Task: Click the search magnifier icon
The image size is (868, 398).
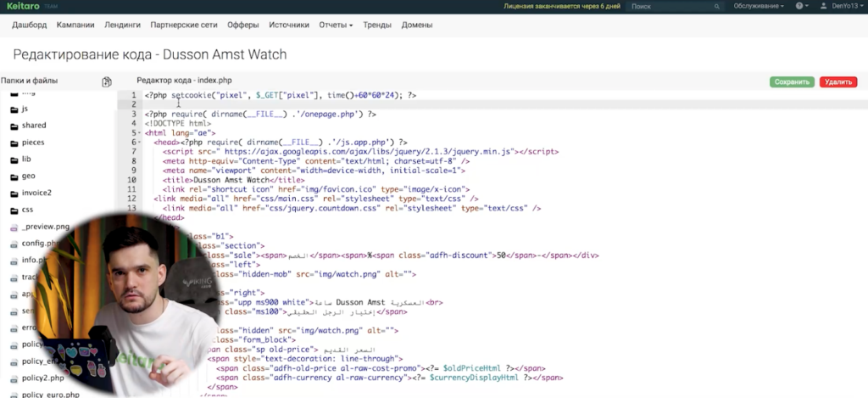Action: (717, 7)
